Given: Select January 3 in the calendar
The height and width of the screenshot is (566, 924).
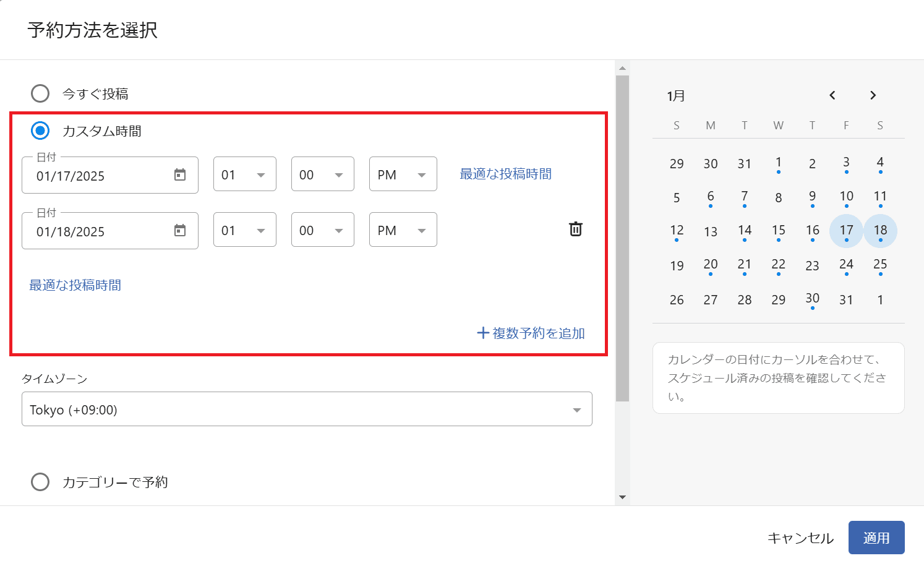Looking at the screenshot, I should pos(846,163).
